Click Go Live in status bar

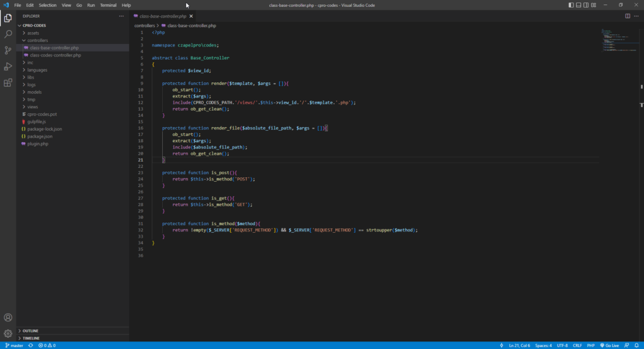[609, 345]
